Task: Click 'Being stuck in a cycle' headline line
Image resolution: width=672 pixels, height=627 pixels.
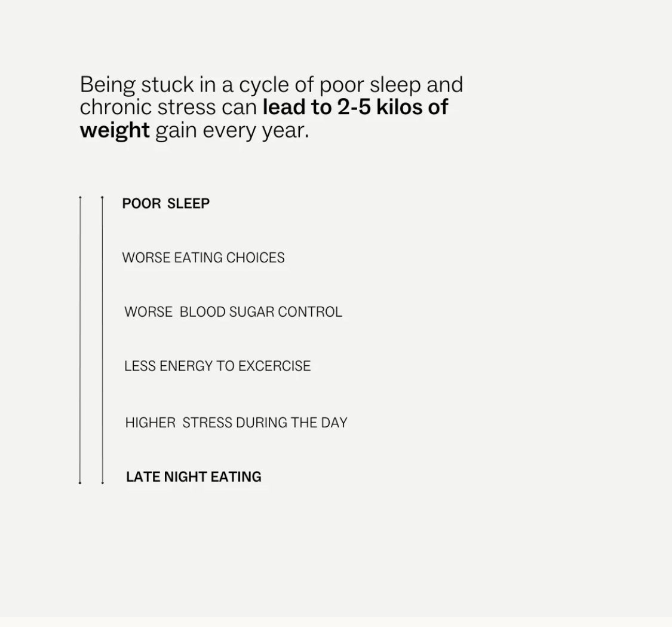Action: 271,85
